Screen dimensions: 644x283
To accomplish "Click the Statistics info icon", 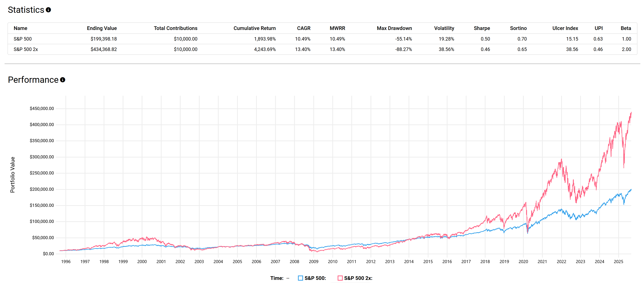I will (48, 10).
